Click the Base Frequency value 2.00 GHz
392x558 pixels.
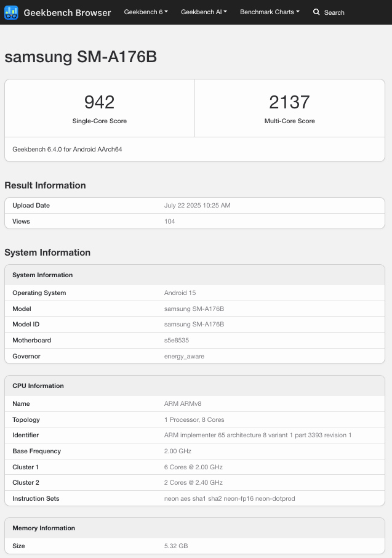pyautogui.click(x=175, y=451)
